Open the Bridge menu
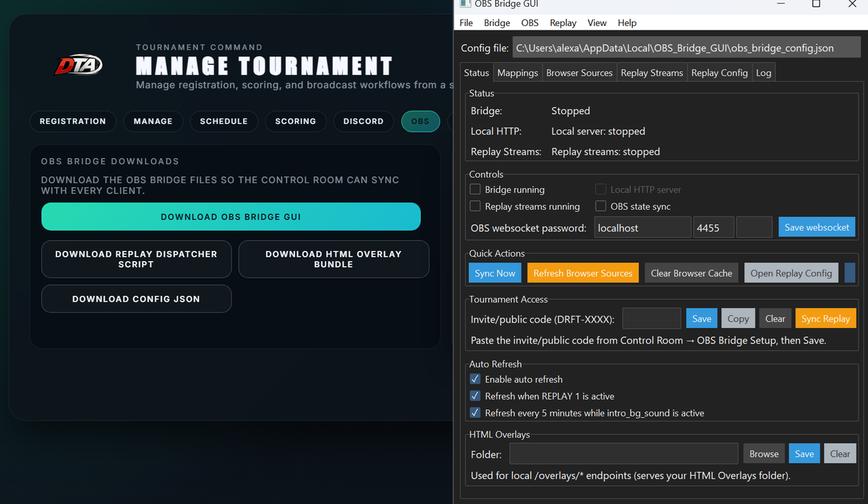Image resolution: width=868 pixels, height=504 pixels. tap(496, 22)
